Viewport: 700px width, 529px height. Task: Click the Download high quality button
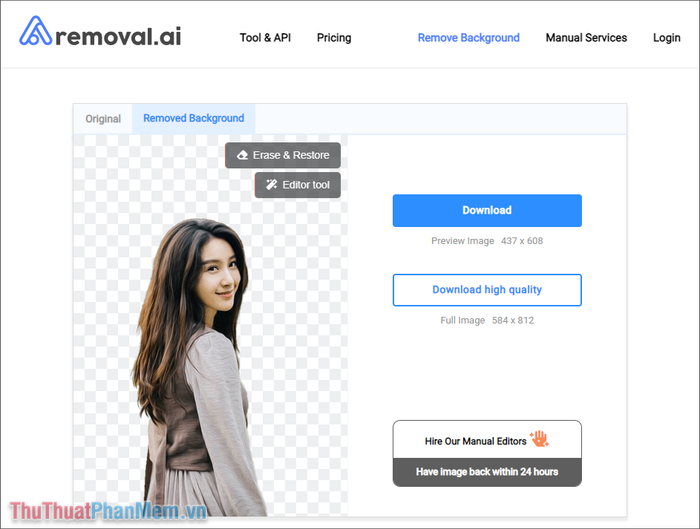click(487, 290)
